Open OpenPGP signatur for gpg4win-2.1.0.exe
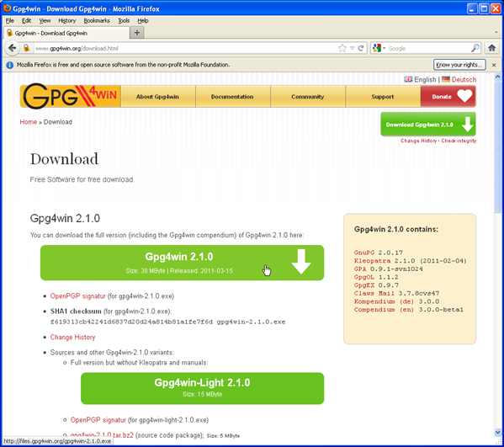 77,295
